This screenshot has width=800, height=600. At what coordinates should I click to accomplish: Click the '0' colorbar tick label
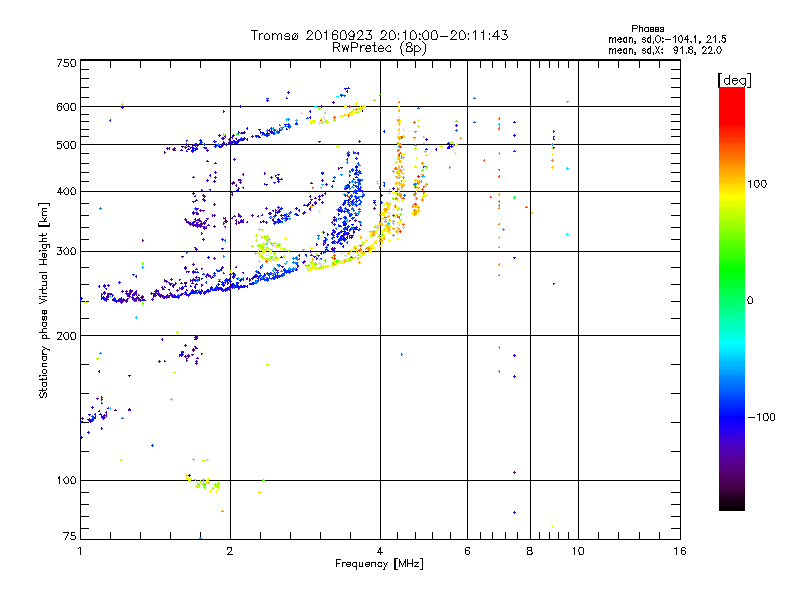(750, 301)
